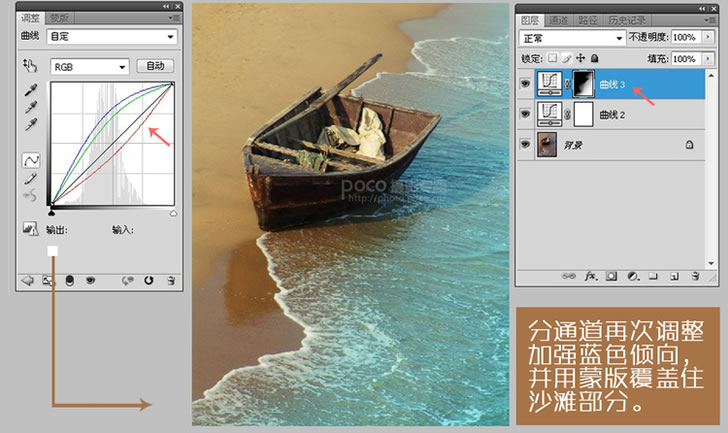Click the 不透明度 100% field
728x433 pixels.
686,37
